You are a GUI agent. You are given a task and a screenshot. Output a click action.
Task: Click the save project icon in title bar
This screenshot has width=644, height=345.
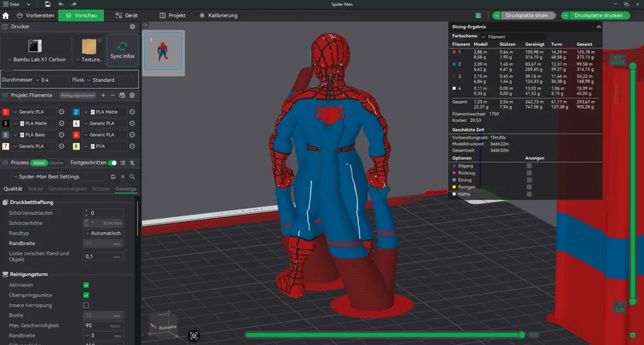pos(48,4)
